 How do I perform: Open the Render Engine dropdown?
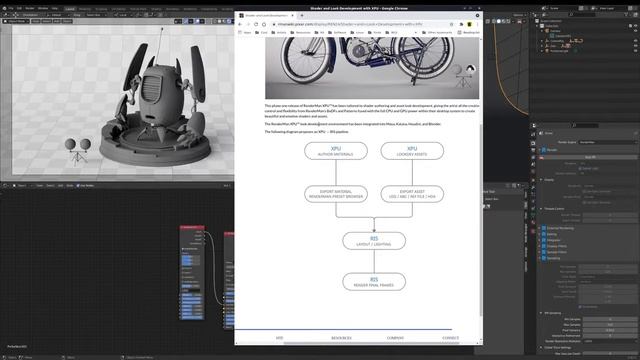click(608, 142)
